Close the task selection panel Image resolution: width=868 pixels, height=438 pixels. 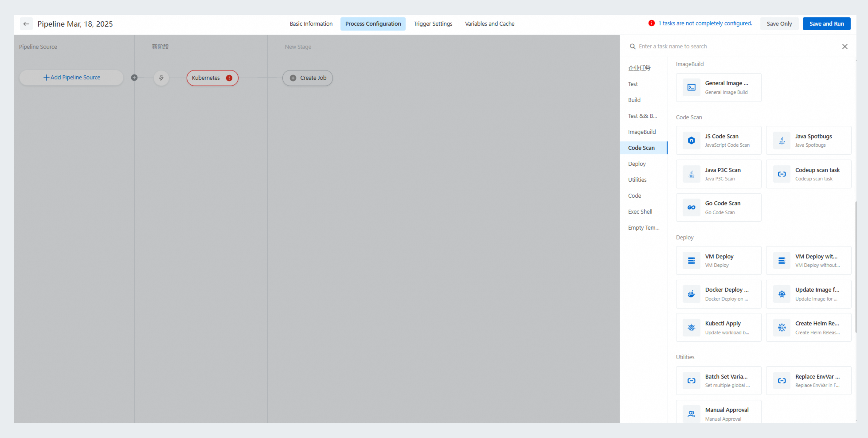coord(845,46)
